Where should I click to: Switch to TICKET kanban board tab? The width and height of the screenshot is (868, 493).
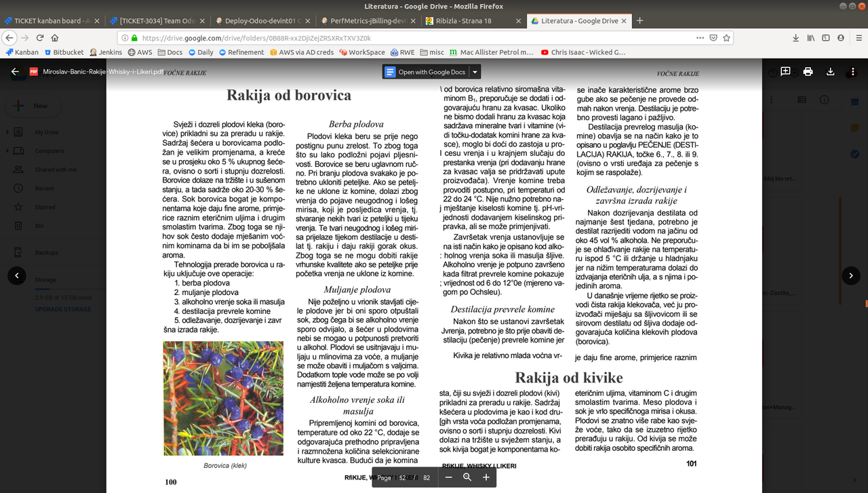[52, 20]
